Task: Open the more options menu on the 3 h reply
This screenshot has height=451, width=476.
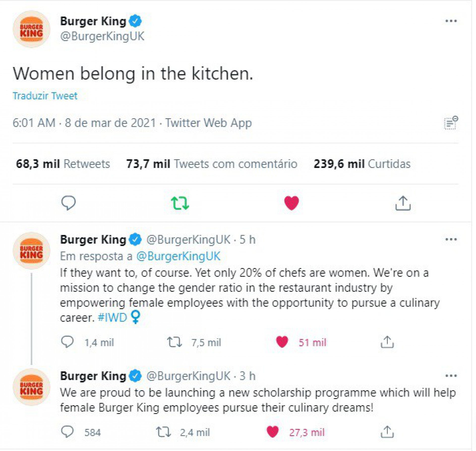Action: coord(451,376)
